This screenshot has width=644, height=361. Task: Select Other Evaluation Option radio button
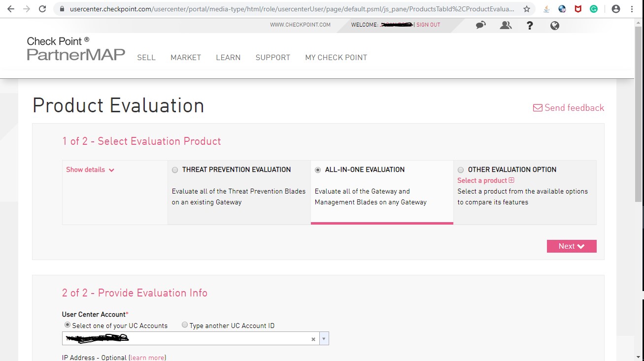461,170
